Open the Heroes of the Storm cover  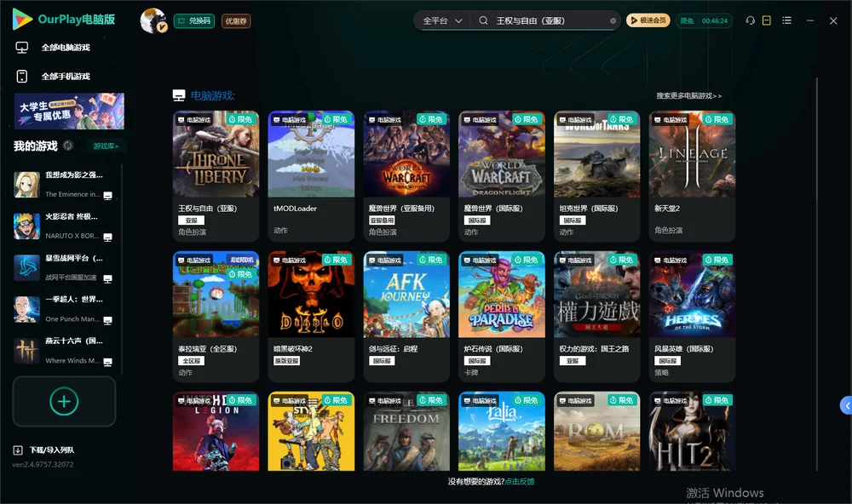click(x=692, y=295)
